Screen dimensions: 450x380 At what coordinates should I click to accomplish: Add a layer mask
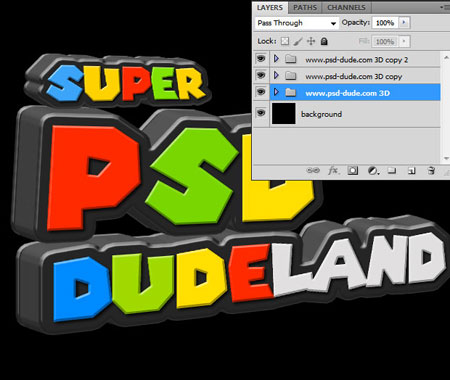tap(353, 171)
